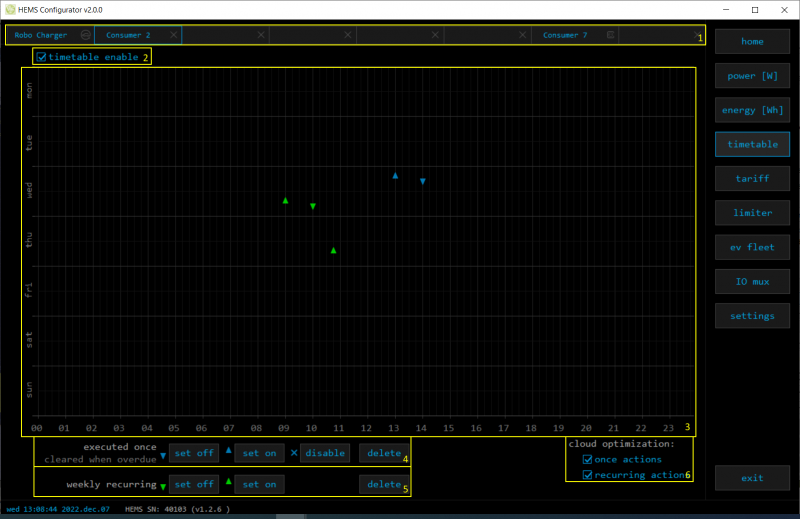
Task: Click disable in executed once row
Action: [325, 453]
